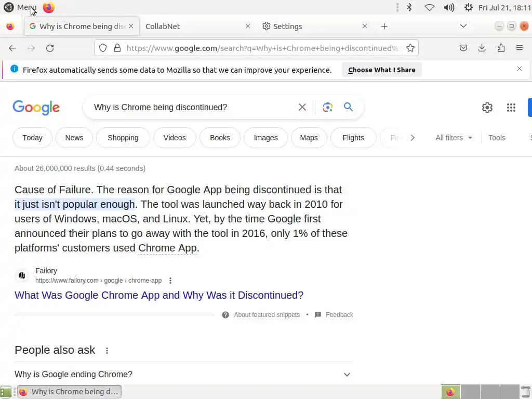Open the power settings indicator
This screenshot has height=399, width=532.
(469, 7)
